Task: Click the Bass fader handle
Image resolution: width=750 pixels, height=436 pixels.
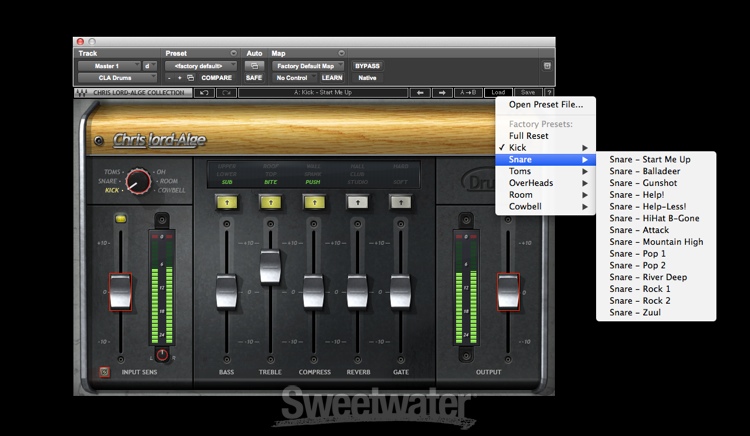Action: click(x=227, y=292)
